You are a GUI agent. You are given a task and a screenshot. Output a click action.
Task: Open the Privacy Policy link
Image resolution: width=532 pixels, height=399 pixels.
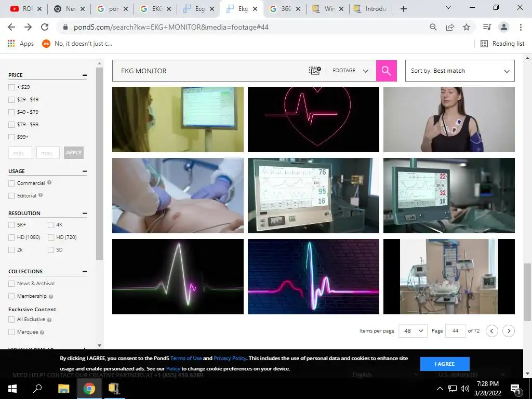coord(230,358)
